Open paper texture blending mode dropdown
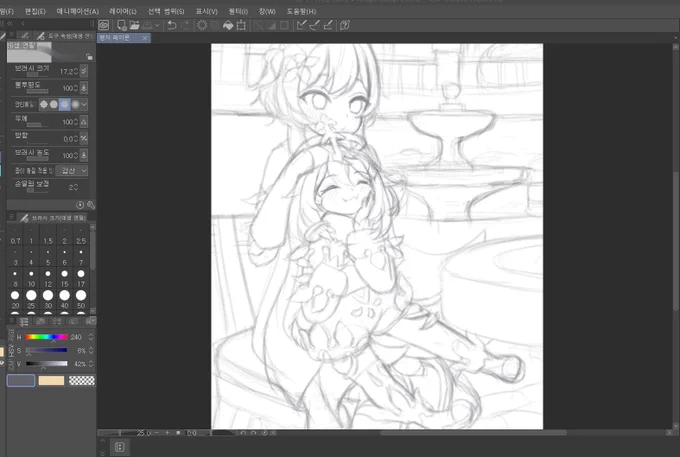Viewport: 680px width, 457px height. point(72,171)
